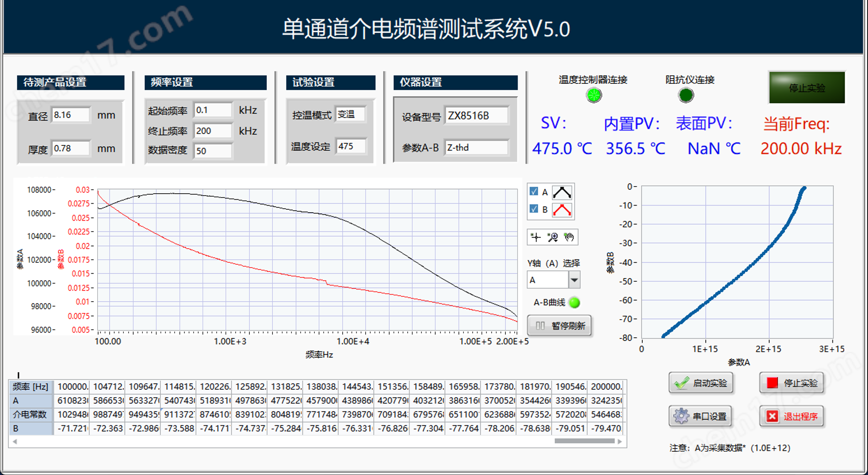This screenshot has height=475, width=868.
Task: Click the pause icon on 暂停刷新 button
Action: (x=540, y=325)
